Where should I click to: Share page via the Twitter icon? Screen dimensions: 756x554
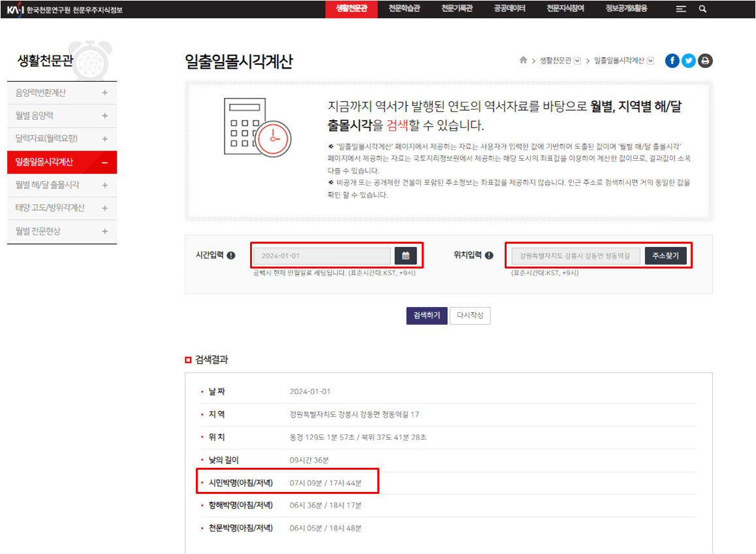pyautogui.click(x=688, y=60)
